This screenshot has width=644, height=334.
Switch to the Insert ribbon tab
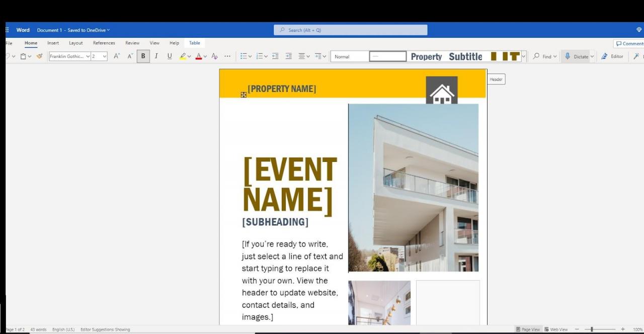pos(53,43)
